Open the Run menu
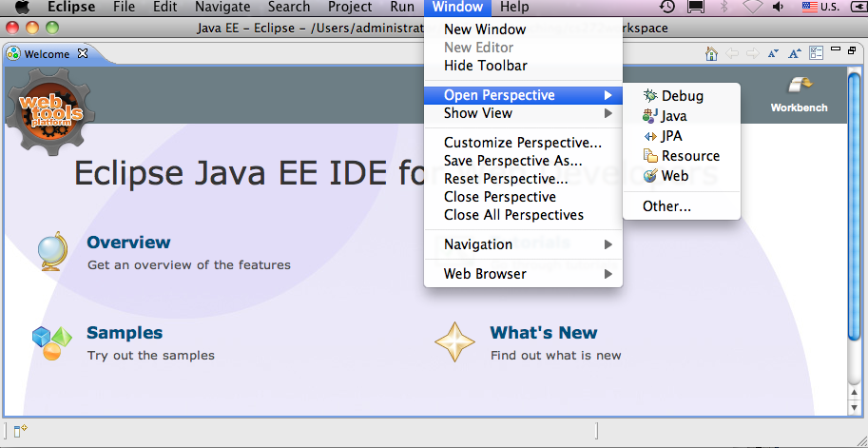 click(402, 8)
